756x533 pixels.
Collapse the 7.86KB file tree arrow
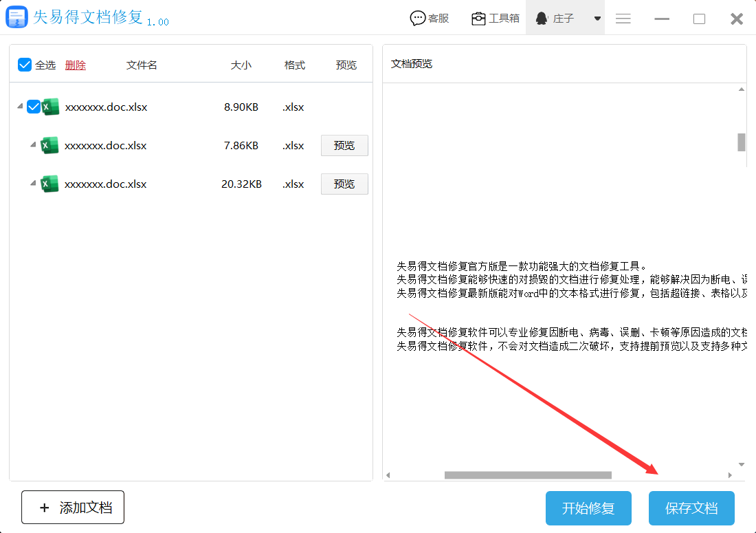point(33,144)
